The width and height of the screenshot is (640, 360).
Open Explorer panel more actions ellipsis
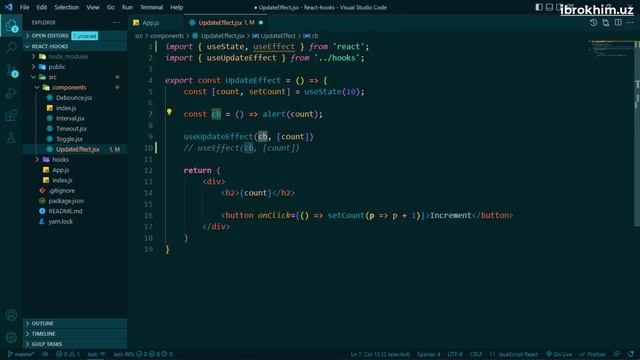[116, 22]
